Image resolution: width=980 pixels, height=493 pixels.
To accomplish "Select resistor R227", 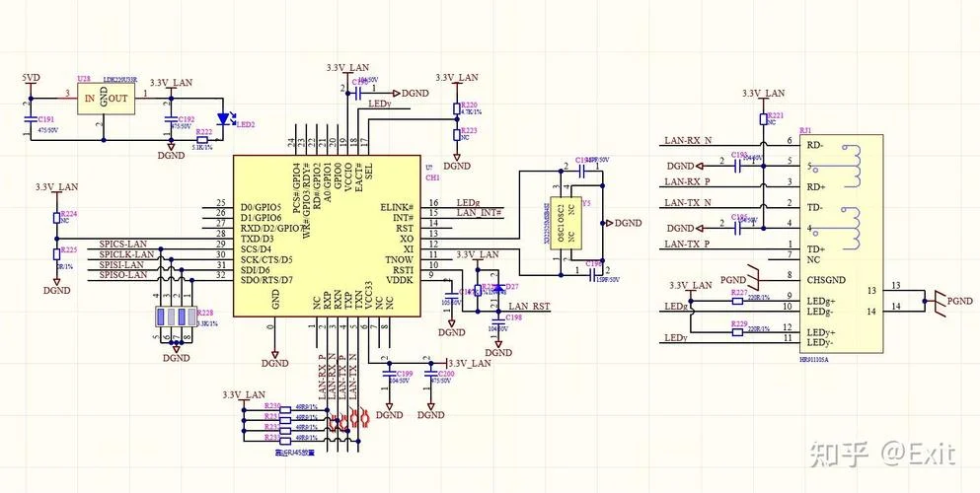I will (737, 301).
